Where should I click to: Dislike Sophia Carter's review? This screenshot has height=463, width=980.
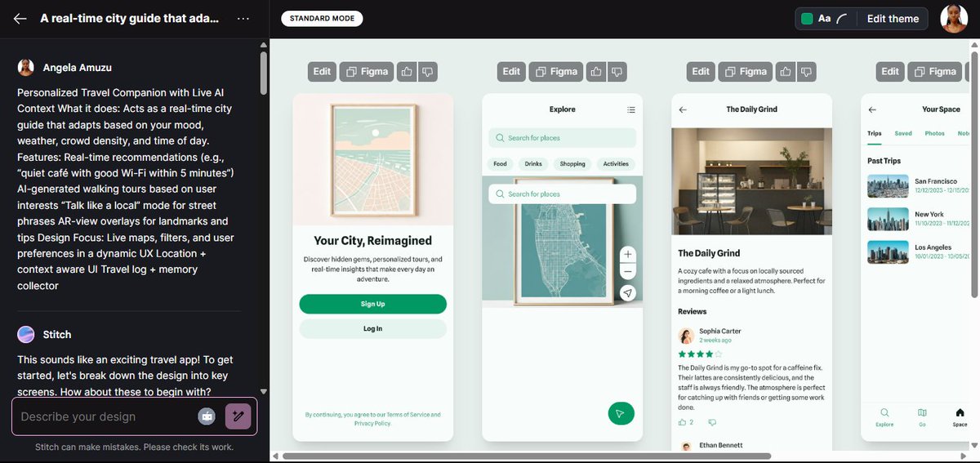coord(712,422)
